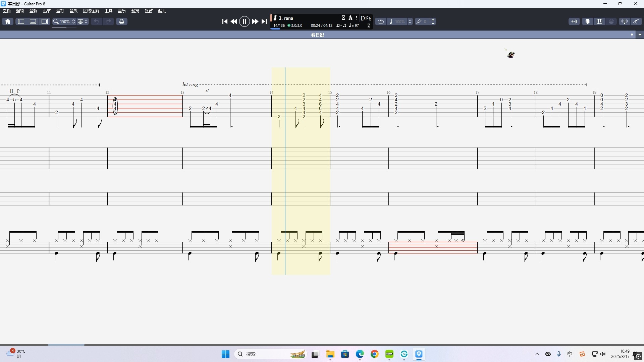The image size is (644, 362).
Task: Open the 小节 menu
Action: click(x=47, y=11)
